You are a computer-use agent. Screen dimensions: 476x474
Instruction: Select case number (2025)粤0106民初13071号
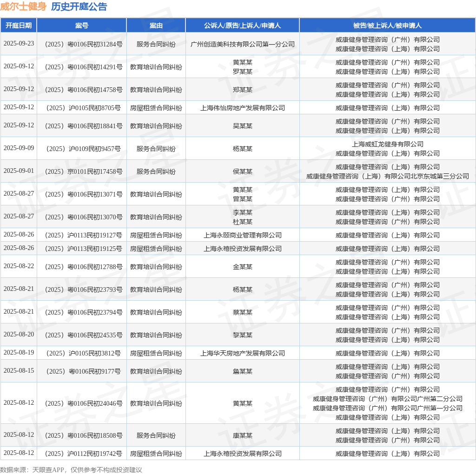tap(84, 194)
